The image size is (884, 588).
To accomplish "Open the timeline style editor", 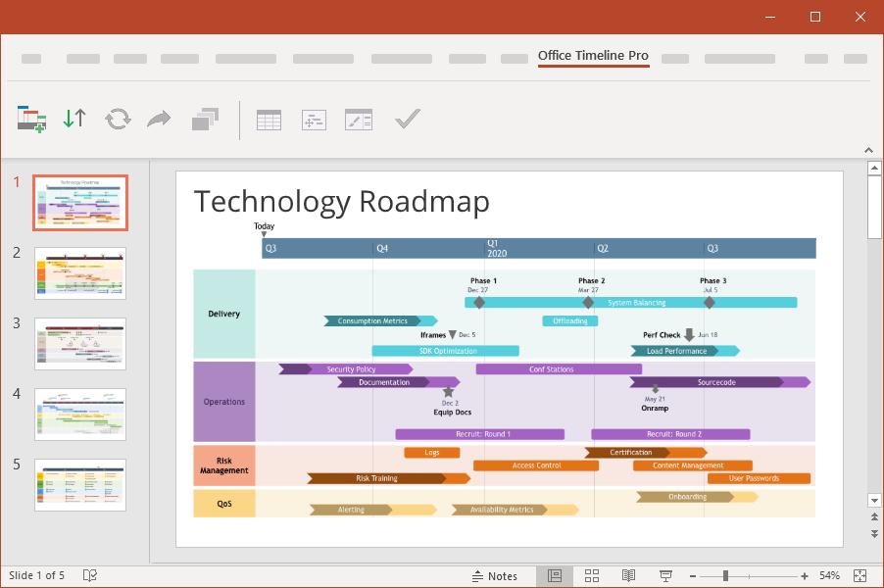I will [x=358, y=120].
